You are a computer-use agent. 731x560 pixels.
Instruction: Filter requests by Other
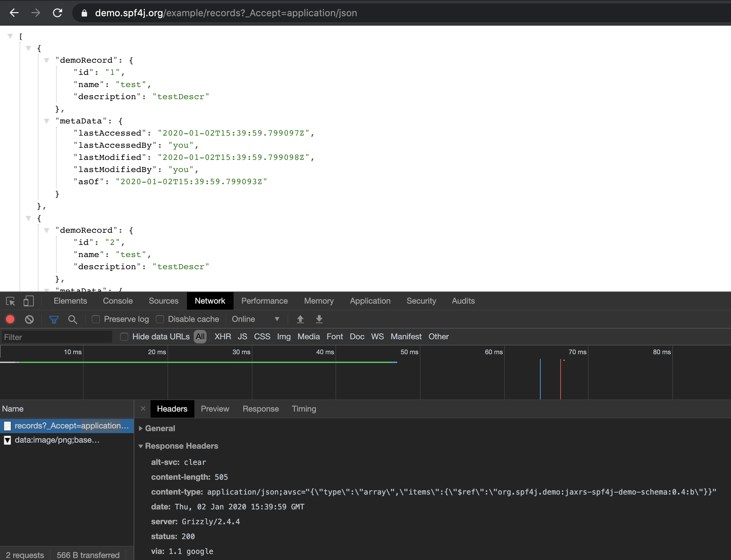438,337
